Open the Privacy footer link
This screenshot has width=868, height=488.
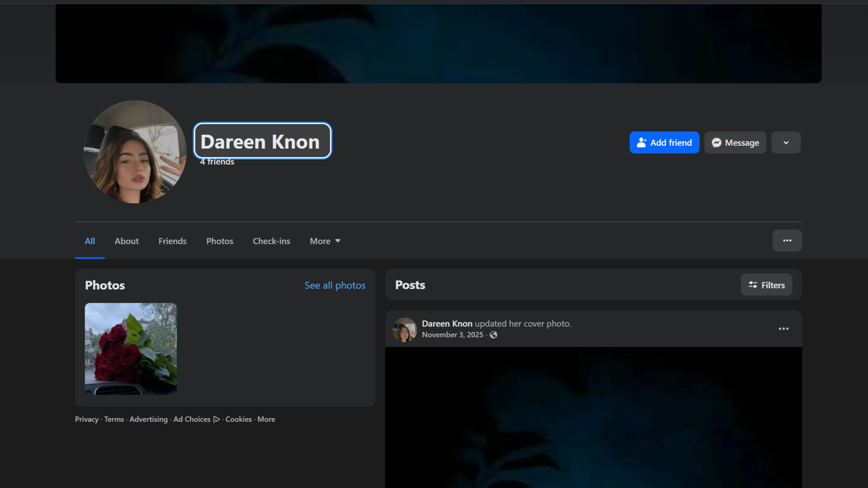point(87,419)
